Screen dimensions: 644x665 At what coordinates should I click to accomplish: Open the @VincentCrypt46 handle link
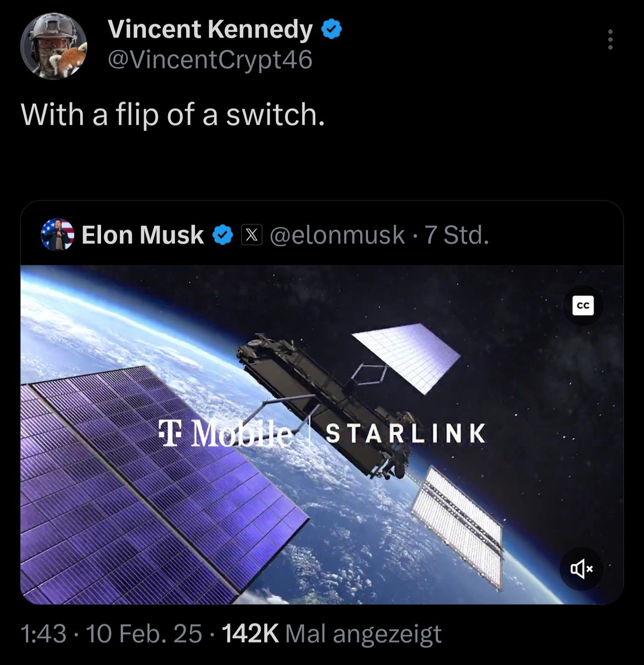point(210,60)
